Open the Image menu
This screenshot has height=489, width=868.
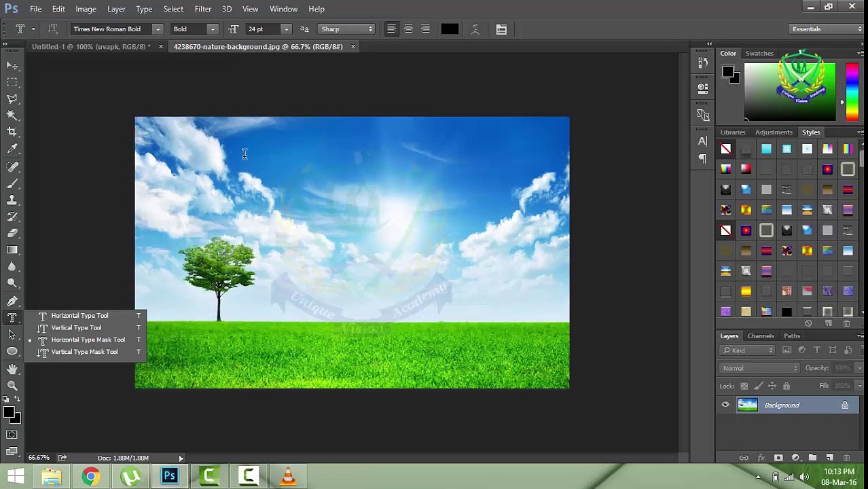click(x=86, y=9)
